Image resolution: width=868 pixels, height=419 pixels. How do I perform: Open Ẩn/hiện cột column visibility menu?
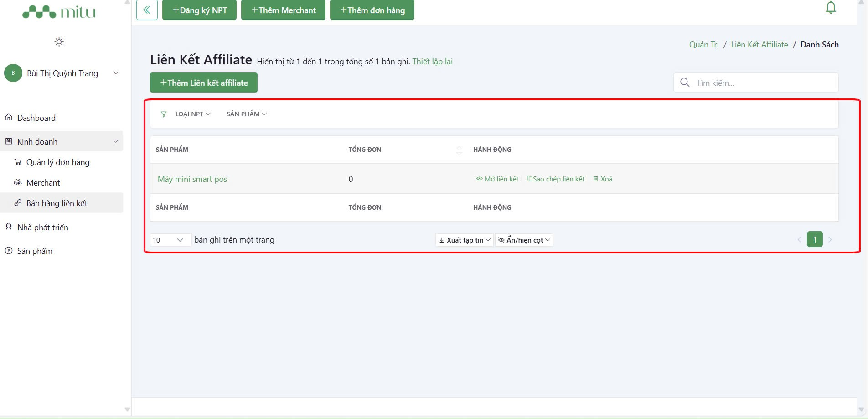point(524,240)
